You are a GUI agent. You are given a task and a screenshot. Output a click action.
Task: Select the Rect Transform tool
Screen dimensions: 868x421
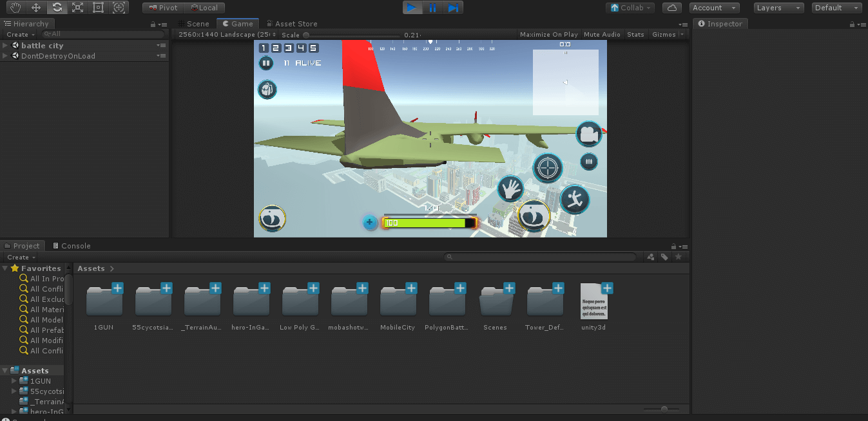[x=98, y=8]
